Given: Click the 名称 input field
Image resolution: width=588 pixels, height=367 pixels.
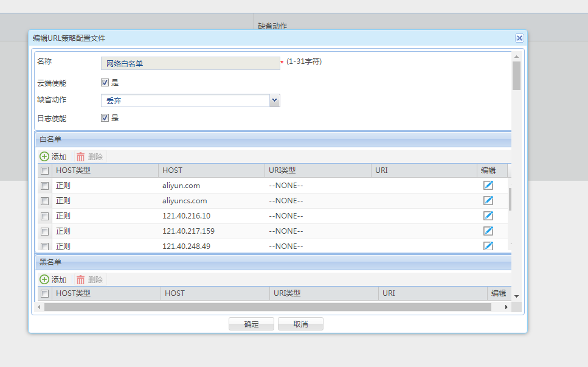Looking at the screenshot, I should (x=190, y=63).
